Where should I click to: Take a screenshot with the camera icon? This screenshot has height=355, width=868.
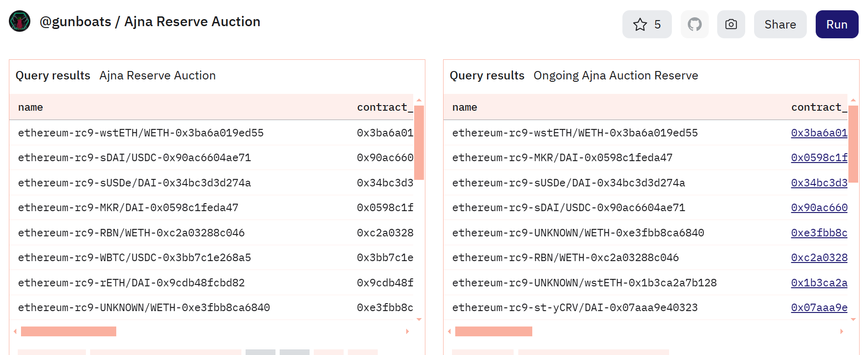pos(731,24)
